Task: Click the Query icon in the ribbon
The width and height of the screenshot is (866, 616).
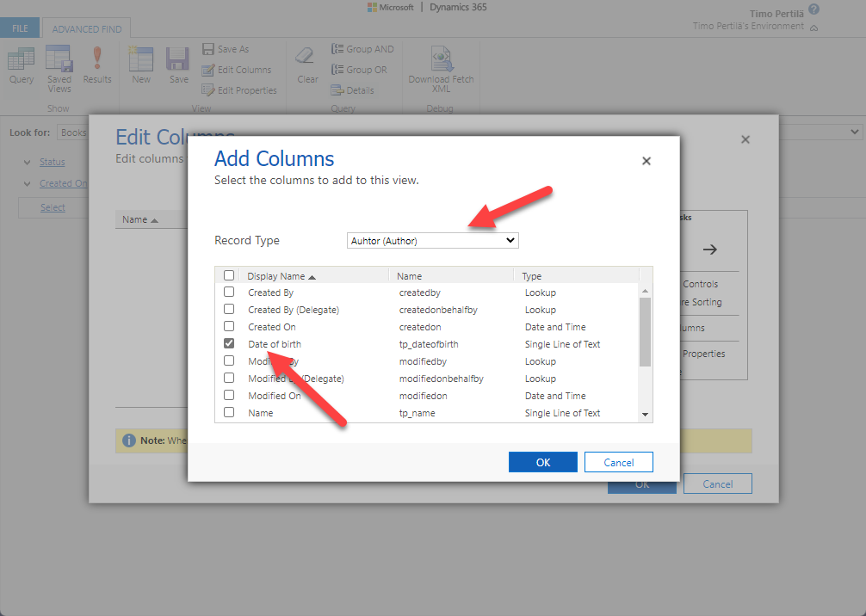Action: click(x=22, y=62)
